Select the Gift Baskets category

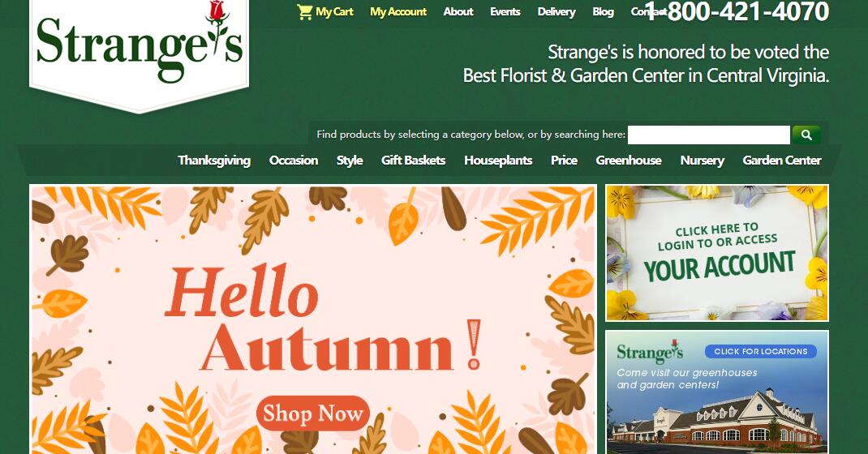(414, 161)
